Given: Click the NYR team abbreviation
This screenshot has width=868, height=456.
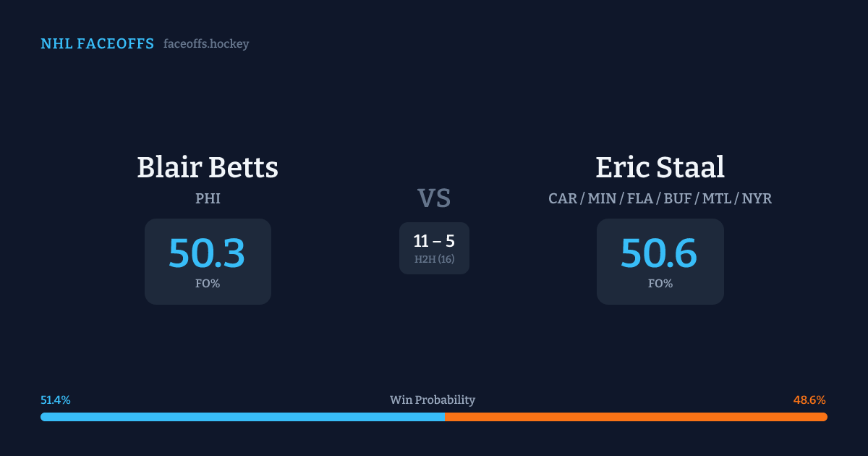Looking at the screenshot, I should coord(756,198).
